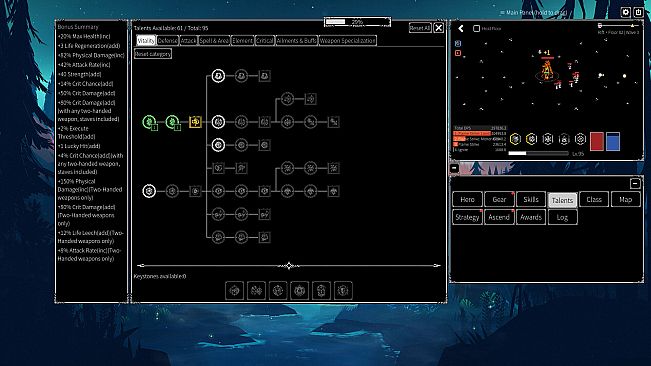The height and width of the screenshot is (366, 651).
Task: Open the Ailments & Buffs tab
Action: pyautogui.click(x=296, y=40)
